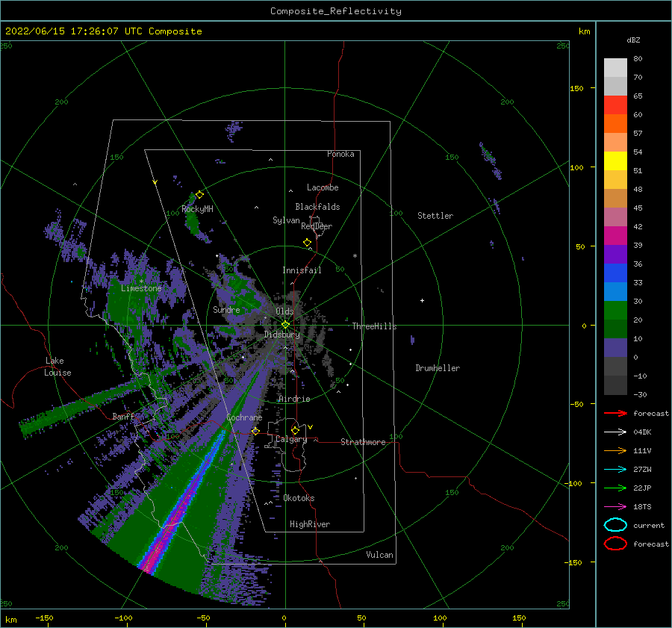
Task: Click the asterisk marker above Limestone
Action: (x=141, y=282)
